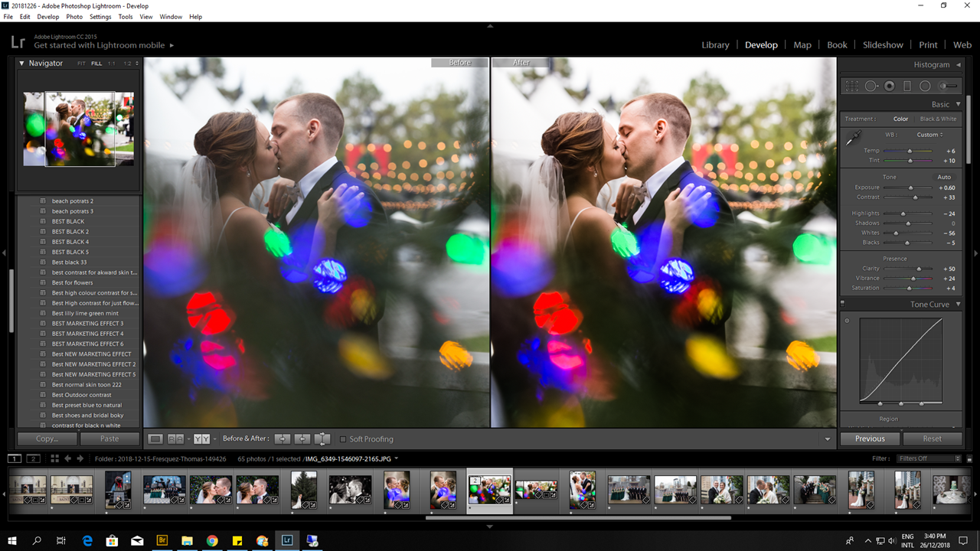Set Navigator zoom to 1:1

112,64
